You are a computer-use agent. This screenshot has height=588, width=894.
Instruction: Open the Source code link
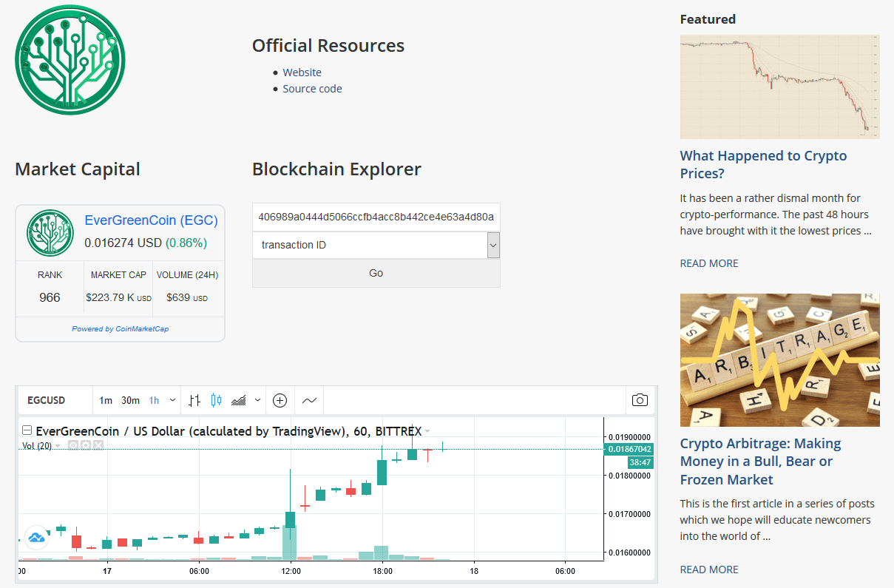coord(312,88)
